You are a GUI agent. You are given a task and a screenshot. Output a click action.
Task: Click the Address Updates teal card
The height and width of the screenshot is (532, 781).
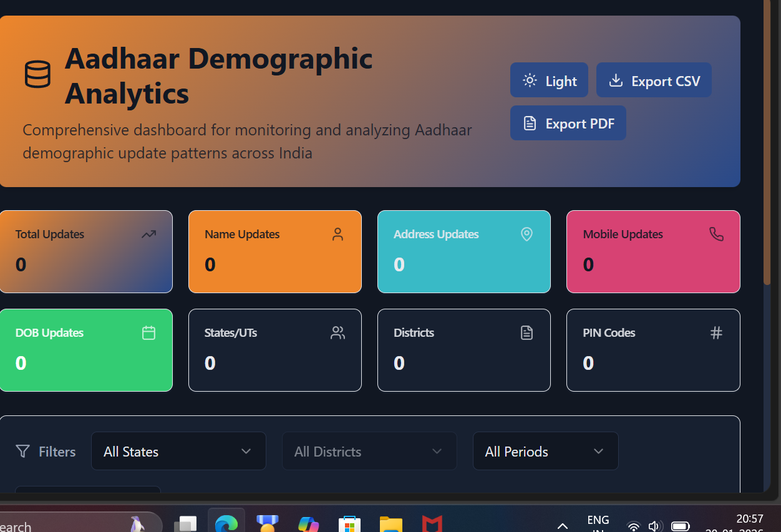[464, 251]
